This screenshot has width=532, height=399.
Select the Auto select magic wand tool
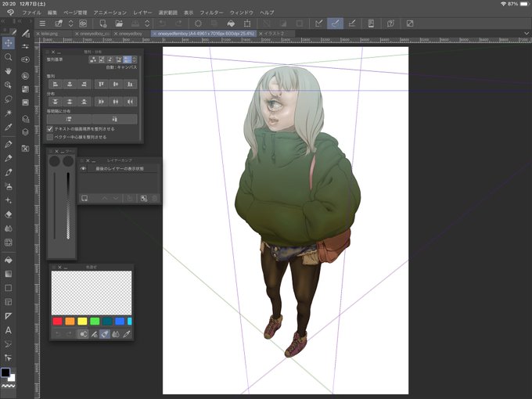pos(8,113)
